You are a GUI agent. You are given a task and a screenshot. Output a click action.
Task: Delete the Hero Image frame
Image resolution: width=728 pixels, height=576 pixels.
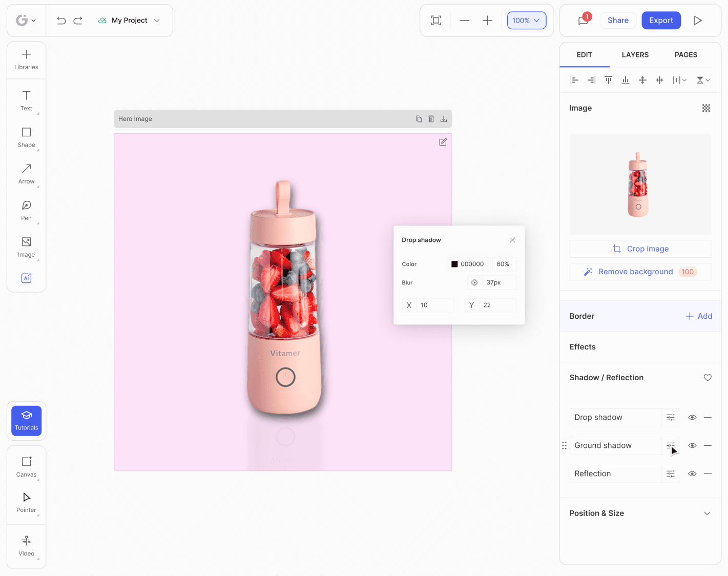tap(431, 119)
